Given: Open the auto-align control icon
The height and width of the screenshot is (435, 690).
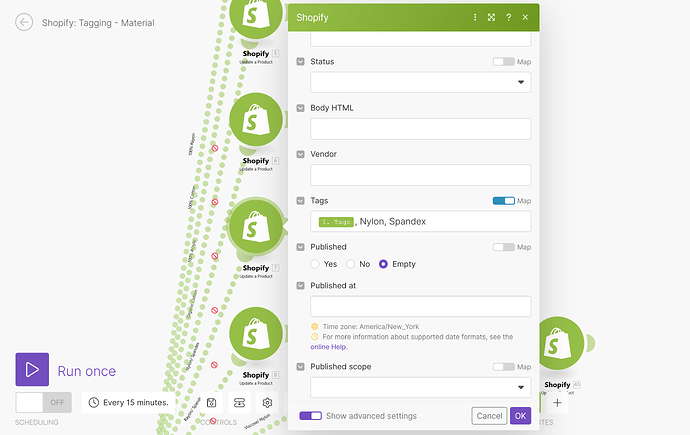Looking at the screenshot, I should [239, 402].
